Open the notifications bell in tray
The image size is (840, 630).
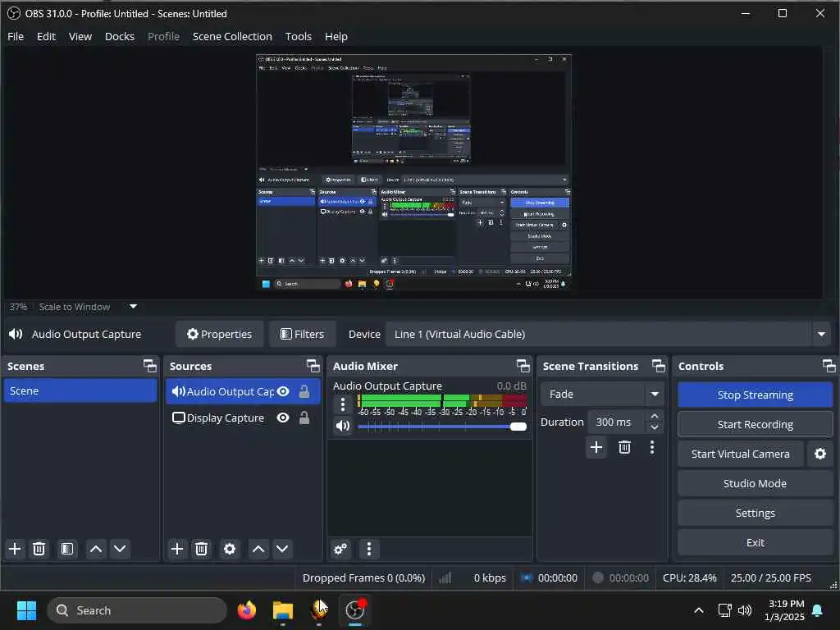point(818,610)
